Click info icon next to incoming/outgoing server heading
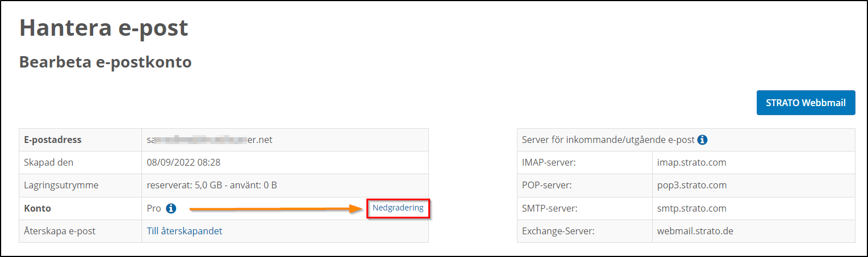The image size is (868, 257). click(702, 140)
